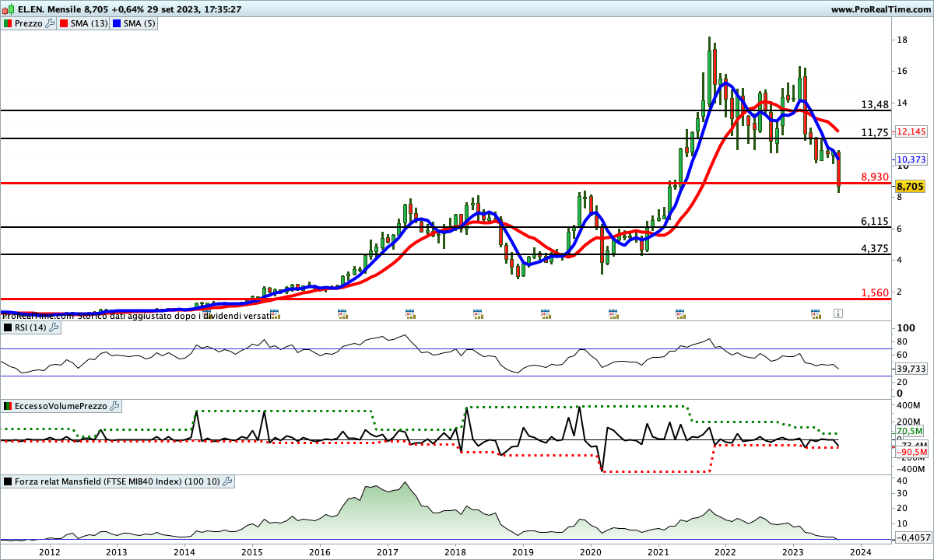This screenshot has height=560, width=934.
Task: Open Forza relat Mansfield wrench settings
Action: pyautogui.click(x=227, y=481)
